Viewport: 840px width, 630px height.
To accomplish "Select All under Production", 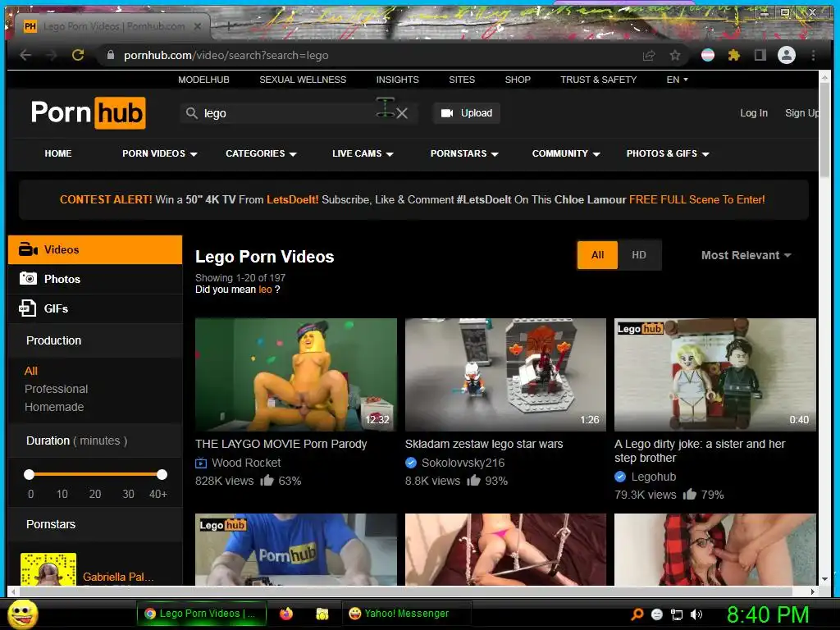I will (x=31, y=371).
